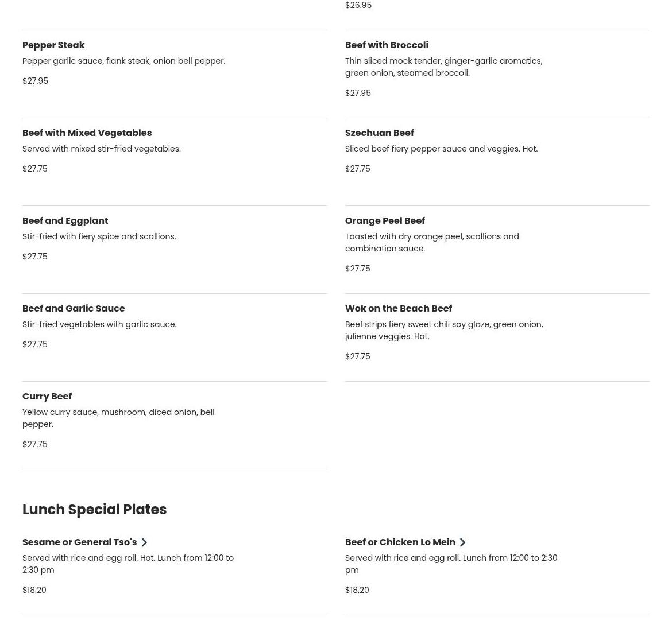Click Szechuan Beef description text
This screenshot has width=672, height=621.
pyautogui.click(x=441, y=149)
